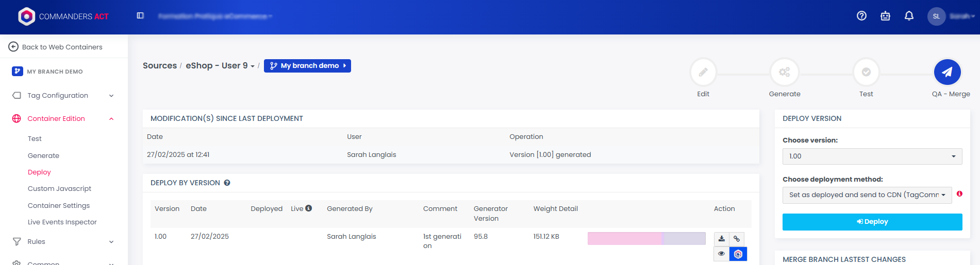Click the link icon for version 1.00
The image size is (980, 265).
coord(737,239)
